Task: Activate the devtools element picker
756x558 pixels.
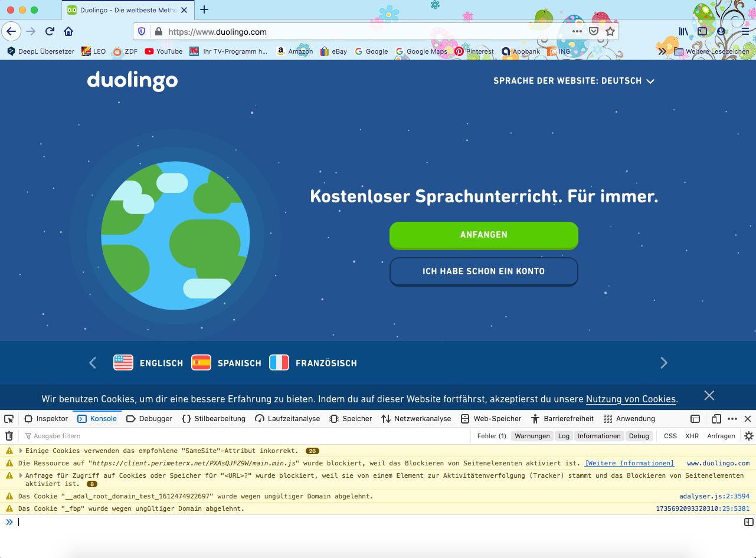Action: (9, 419)
